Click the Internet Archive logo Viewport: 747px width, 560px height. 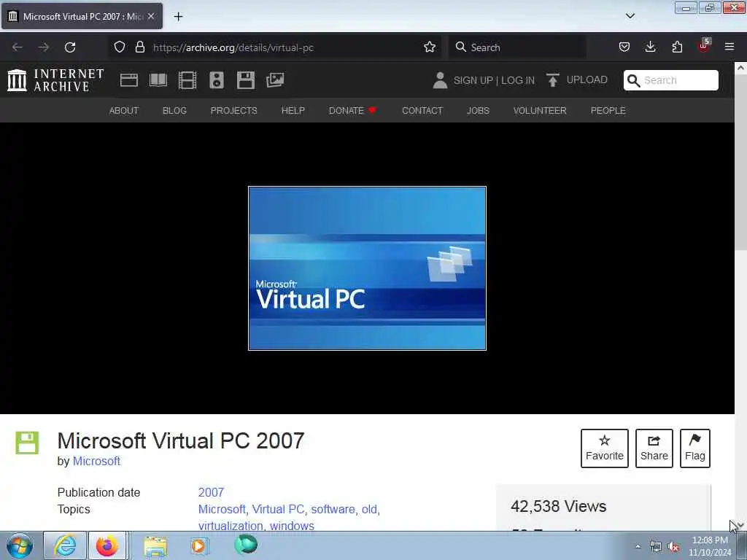[x=55, y=80]
